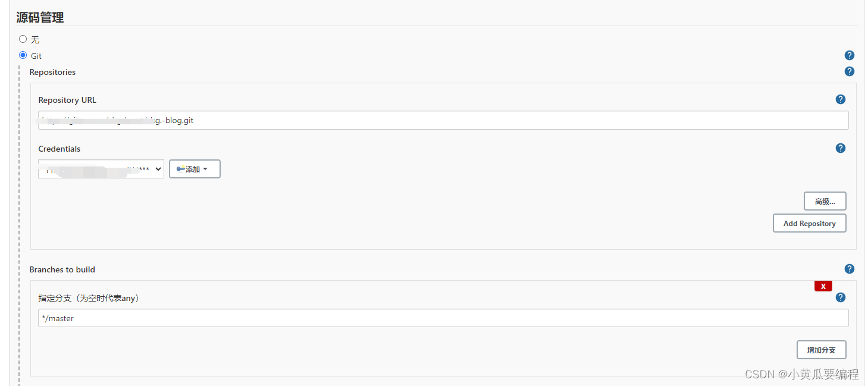Screen dimensions: 868x386
Task: Open help icon for Git option
Action: [849, 55]
